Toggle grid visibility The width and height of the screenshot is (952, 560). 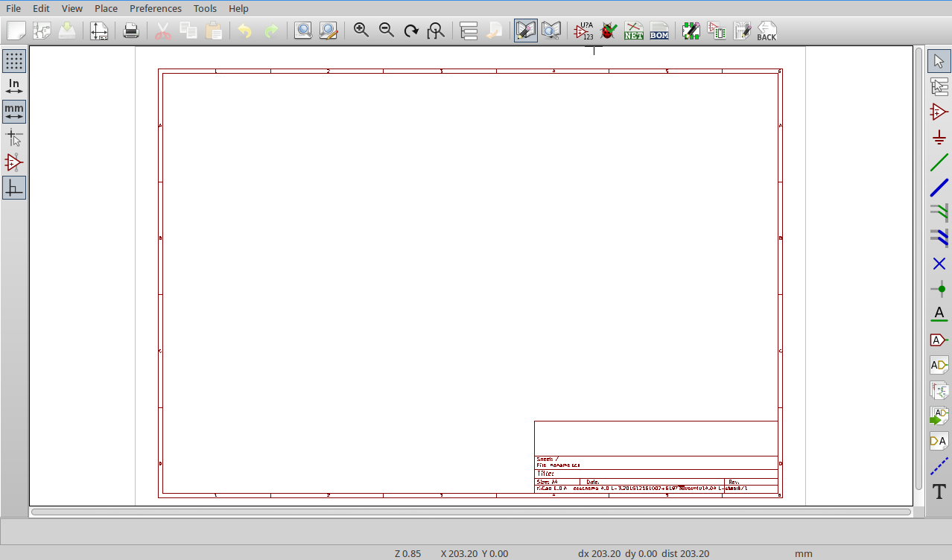[x=14, y=61]
